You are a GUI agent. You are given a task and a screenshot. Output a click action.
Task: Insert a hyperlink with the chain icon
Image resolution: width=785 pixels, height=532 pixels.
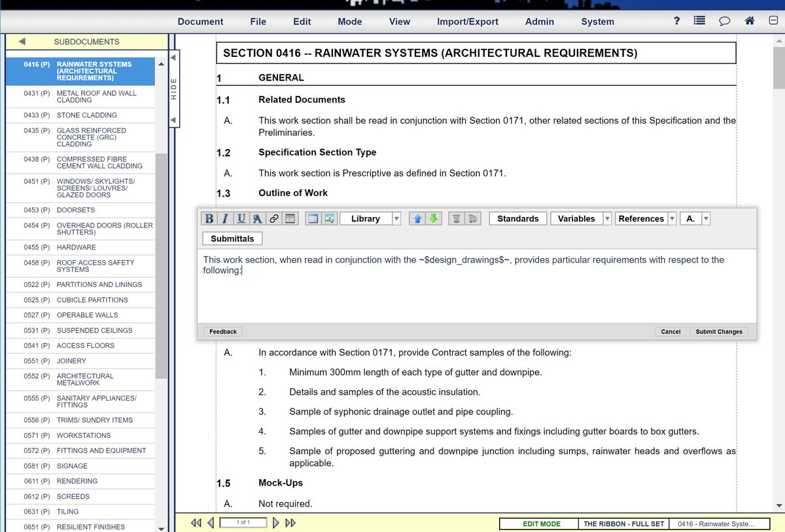[274, 219]
